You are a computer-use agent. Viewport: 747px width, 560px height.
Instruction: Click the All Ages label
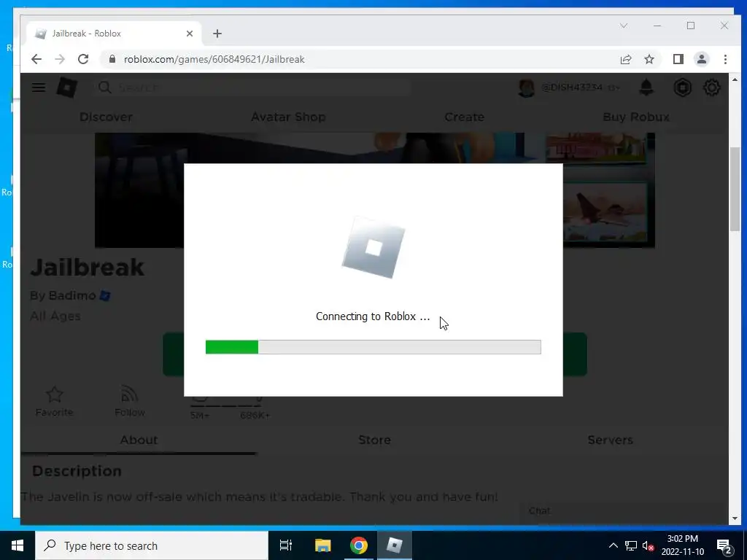(55, 316)
